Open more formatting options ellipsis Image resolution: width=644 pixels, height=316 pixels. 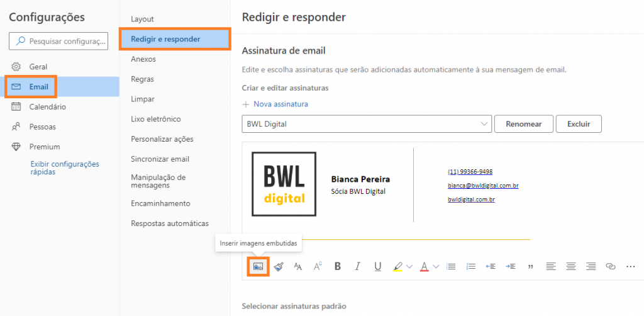(x=630, y=266)
